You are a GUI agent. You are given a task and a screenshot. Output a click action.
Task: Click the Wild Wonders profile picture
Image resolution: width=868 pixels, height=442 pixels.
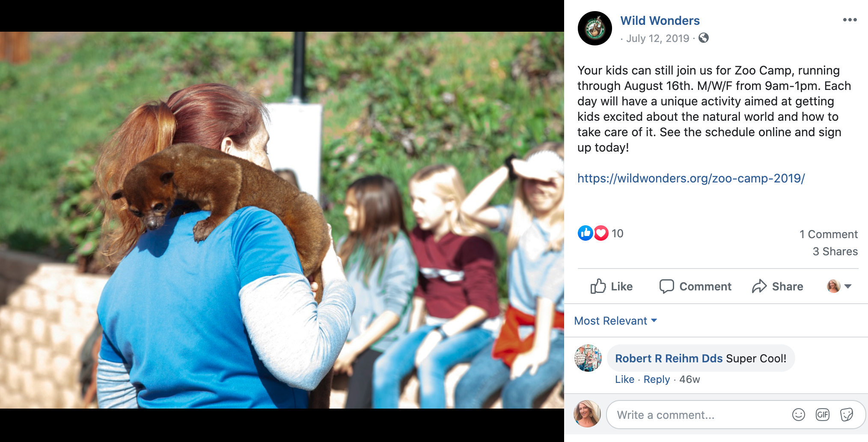pyautogui.click(x=595, y=29)
